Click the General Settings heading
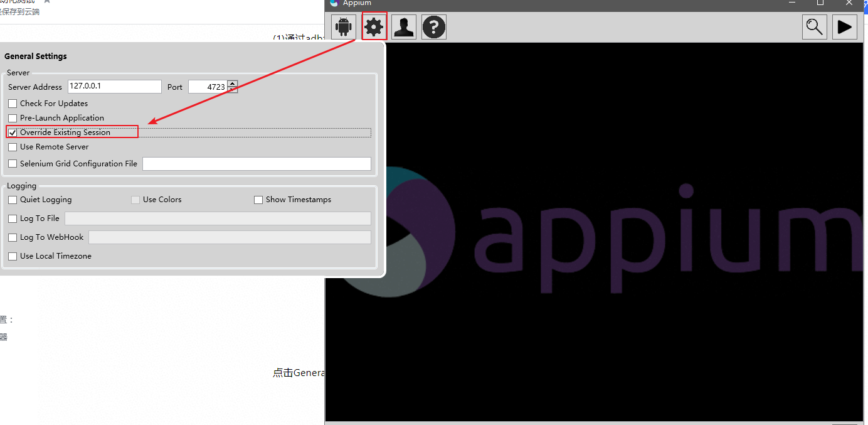Viewport: 868px width, 425px height. 36,56
